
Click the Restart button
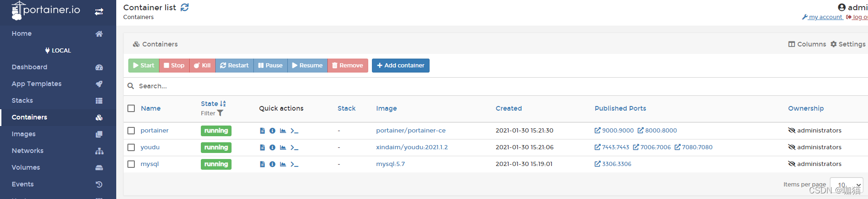[234, 66]
